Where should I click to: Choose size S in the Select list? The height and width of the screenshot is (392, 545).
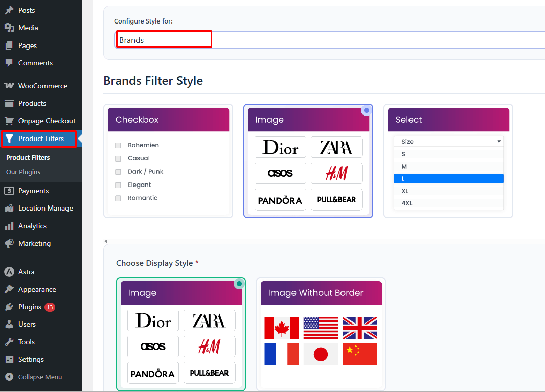[x=448, y=154]
